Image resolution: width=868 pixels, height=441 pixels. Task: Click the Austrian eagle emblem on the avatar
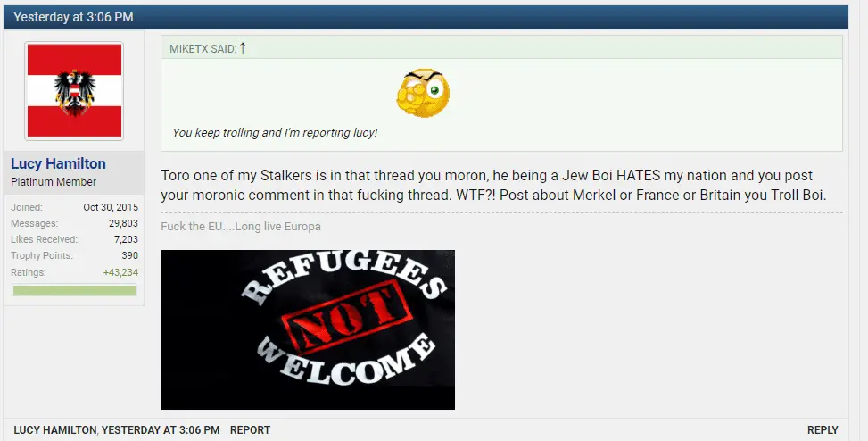[x=74, y=93]
